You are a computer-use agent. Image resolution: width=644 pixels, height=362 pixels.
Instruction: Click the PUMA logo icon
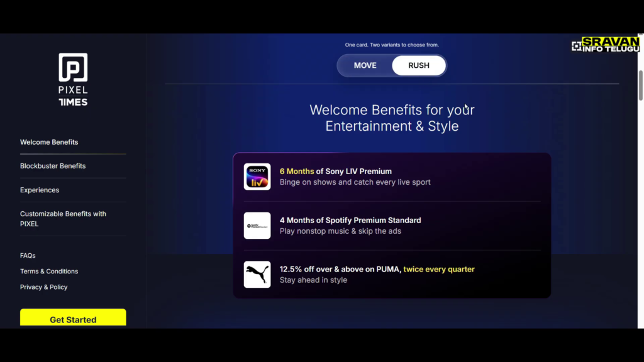[x=257, y=274]
